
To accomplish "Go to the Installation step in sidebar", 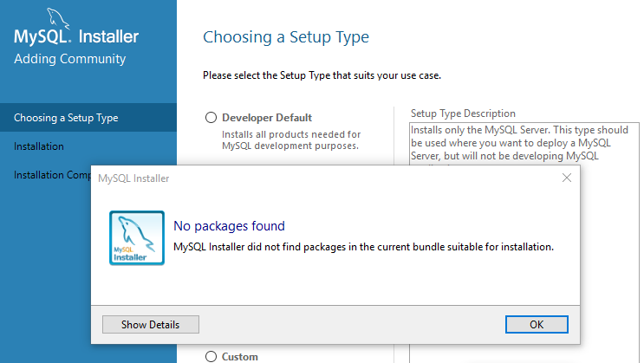I will (x=39, y=146).
